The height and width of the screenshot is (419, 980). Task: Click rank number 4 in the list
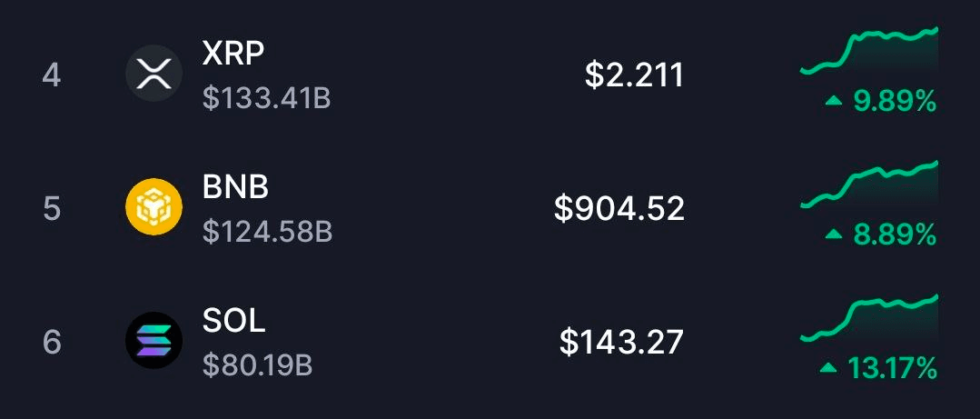[52, 75]
